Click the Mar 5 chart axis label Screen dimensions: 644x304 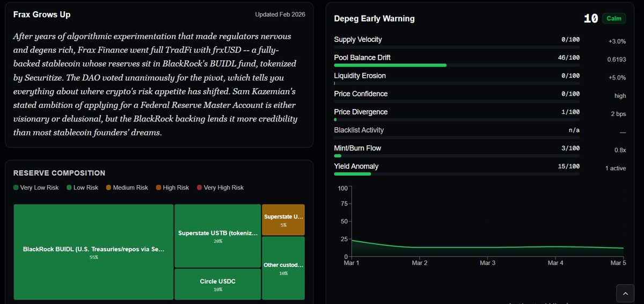tap(618, 263)
